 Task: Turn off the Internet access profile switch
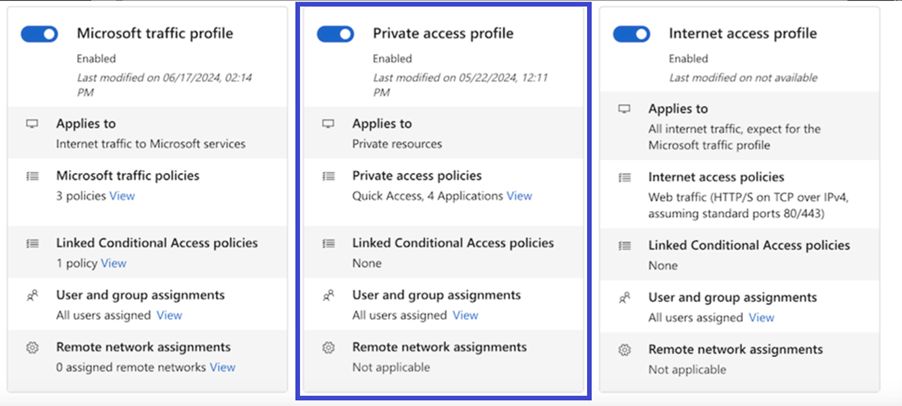632,34
